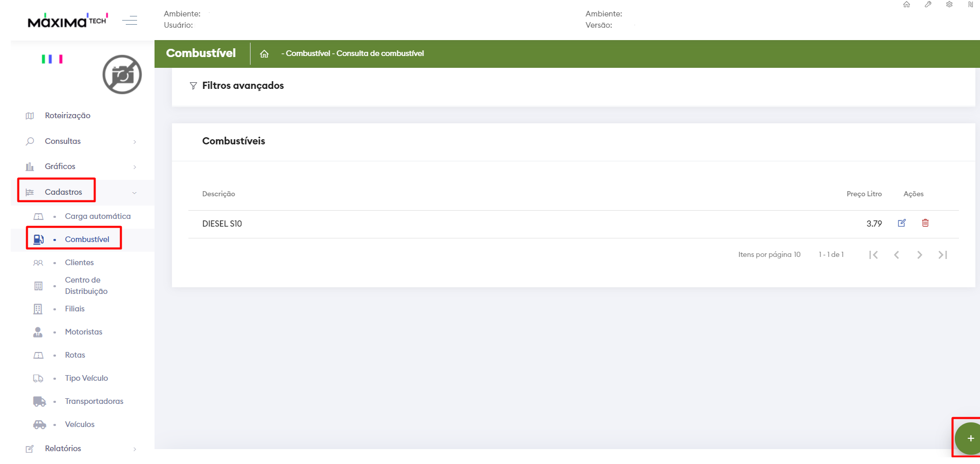980x464 pixels.
Task: Collapse the Cadastros menu chevron
Action: [x=134, y=193]
